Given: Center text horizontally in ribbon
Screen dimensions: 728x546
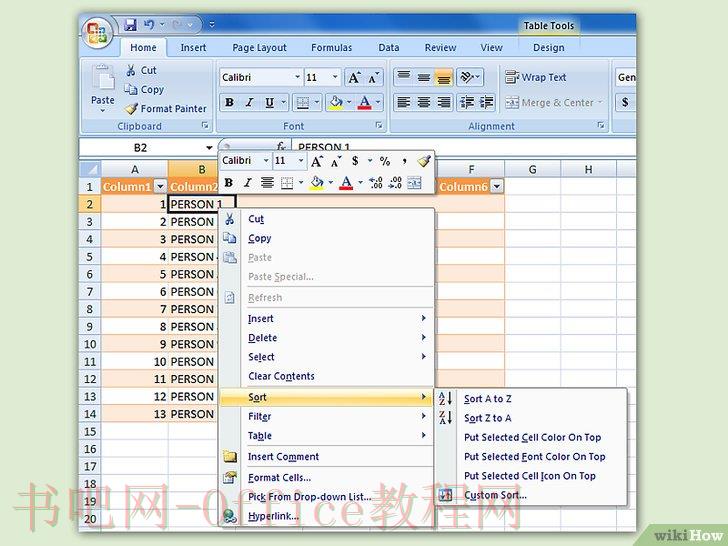Looking at the screenshot, I should (x=423, y=103).
